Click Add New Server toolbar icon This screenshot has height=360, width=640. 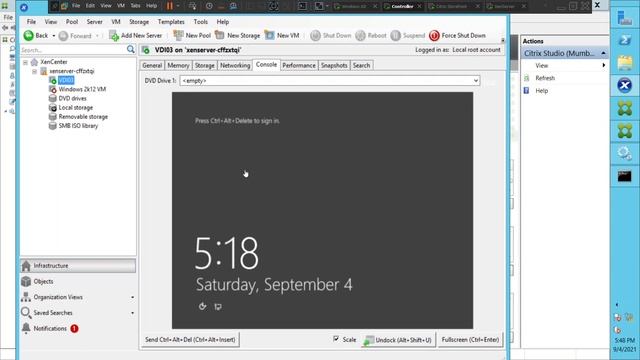[x=114, y=36]
